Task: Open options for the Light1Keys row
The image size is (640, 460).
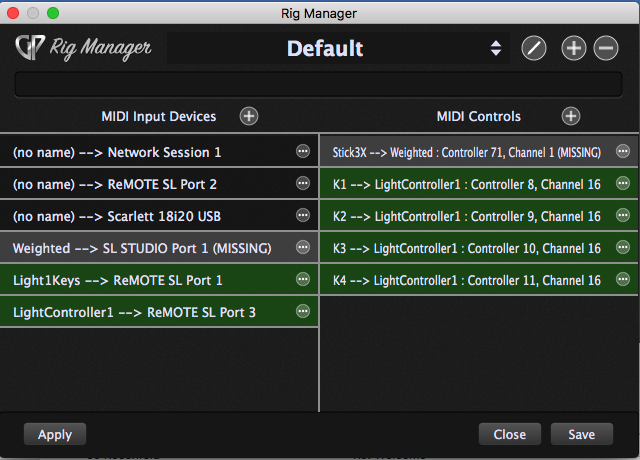Action: click(303, 279)
